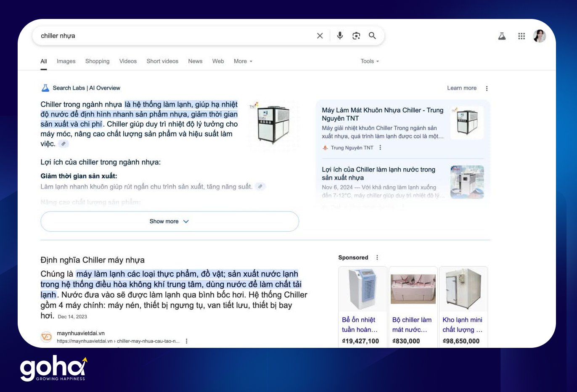The width and height of the screenshot is (577, 392).
Task: Click 'Search Labs | AI Overview' label
Action: click(x=86, y=88)
